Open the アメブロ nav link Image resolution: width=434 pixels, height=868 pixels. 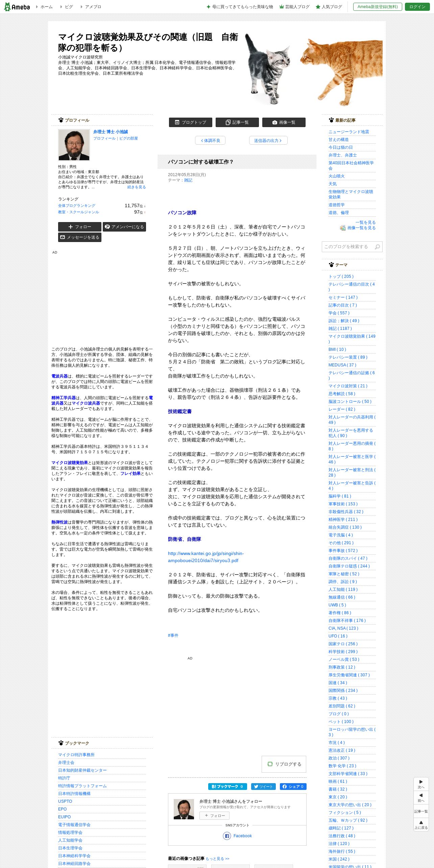coord(93,7)
